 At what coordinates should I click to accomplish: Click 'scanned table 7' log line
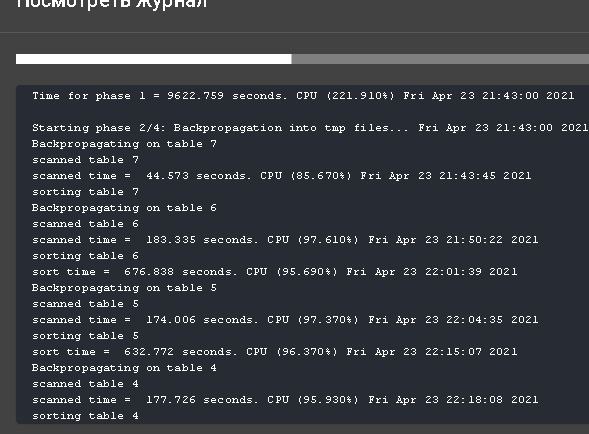[86, 160]
